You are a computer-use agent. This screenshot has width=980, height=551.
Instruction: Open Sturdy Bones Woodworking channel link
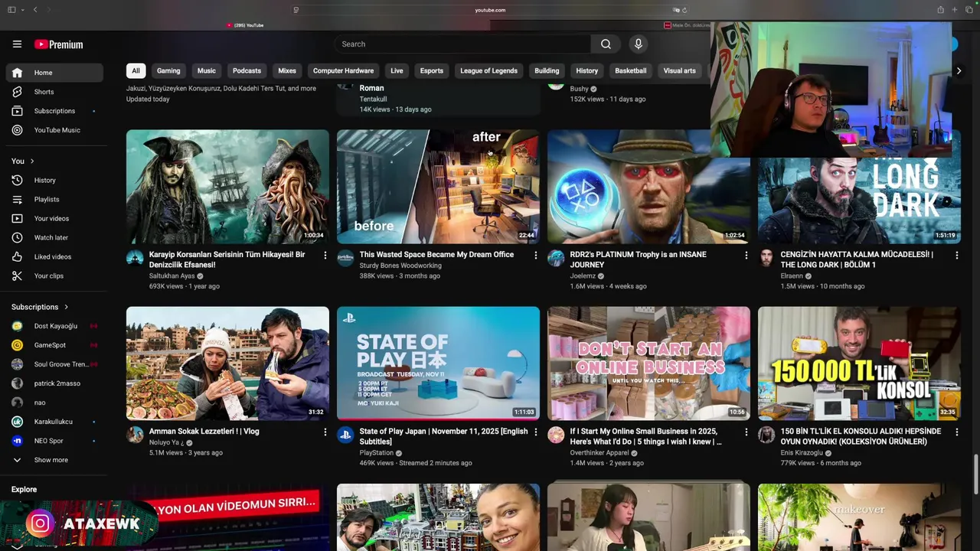coord(400,266)
